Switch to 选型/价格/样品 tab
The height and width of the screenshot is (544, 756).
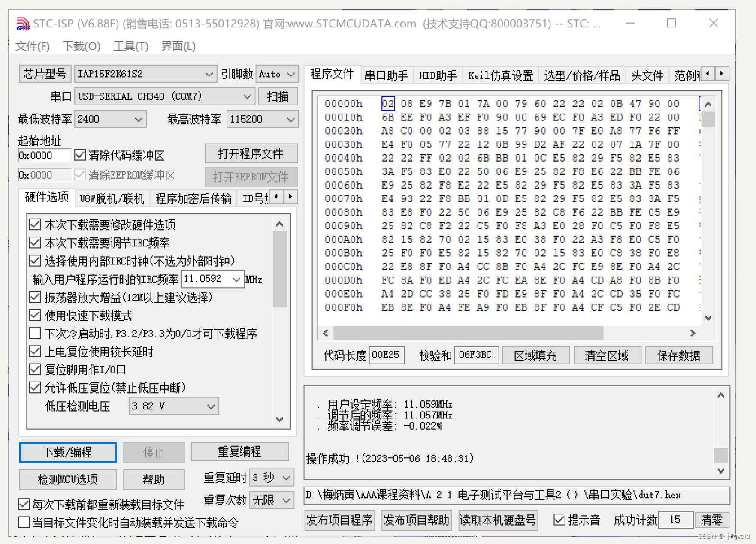[582, 76]
